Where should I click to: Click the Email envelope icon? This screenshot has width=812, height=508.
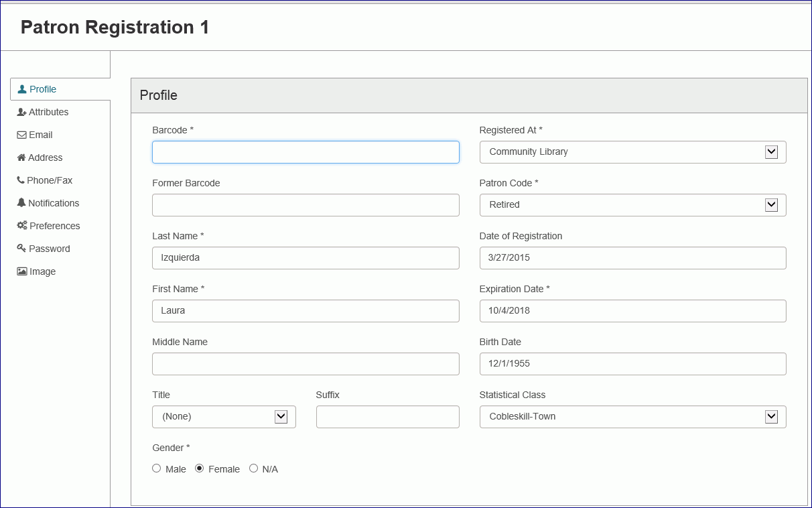click(x=22, y=135)
